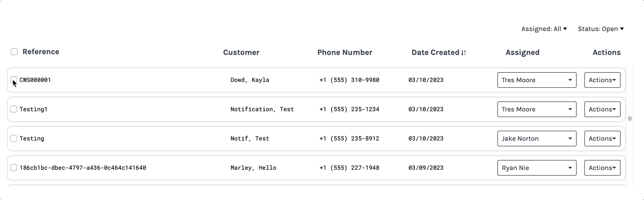Image resolution: width=644 pixels, height=200 pixels.
Task: Open the Assigned: All filter dropdown
Action: (x=544, y=29)
